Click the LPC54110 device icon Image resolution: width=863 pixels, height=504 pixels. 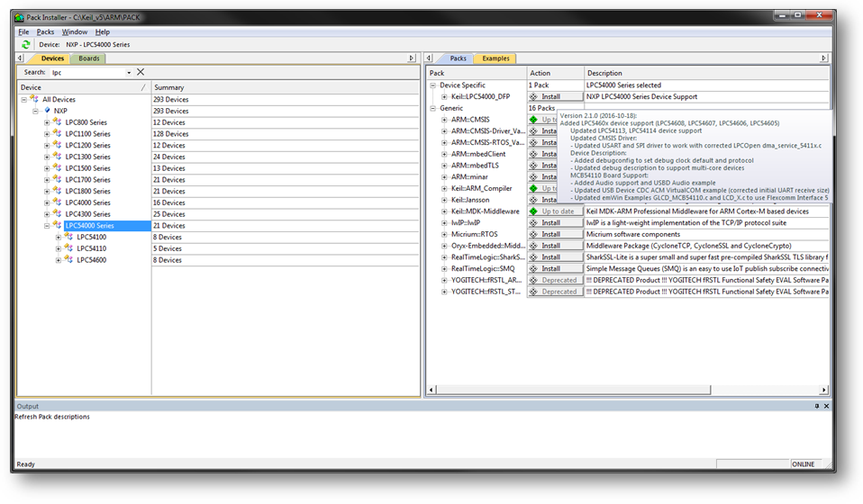[68, 248]
